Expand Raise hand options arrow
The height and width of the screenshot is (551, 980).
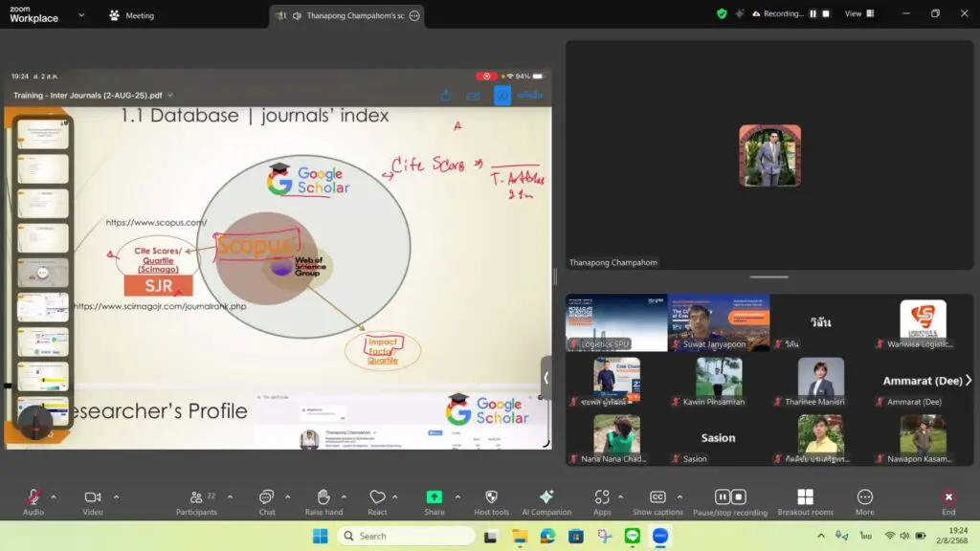[345, 496]
